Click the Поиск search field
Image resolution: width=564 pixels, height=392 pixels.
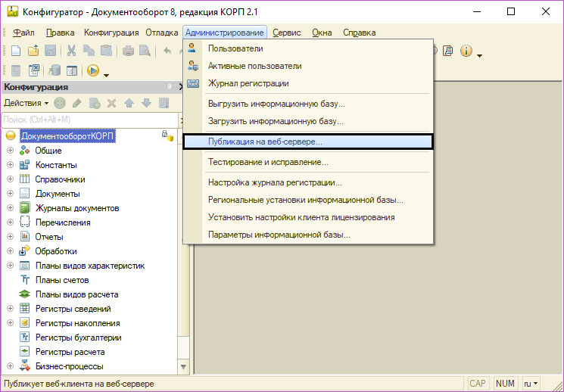pyautogui.click(x=87, y=120)
